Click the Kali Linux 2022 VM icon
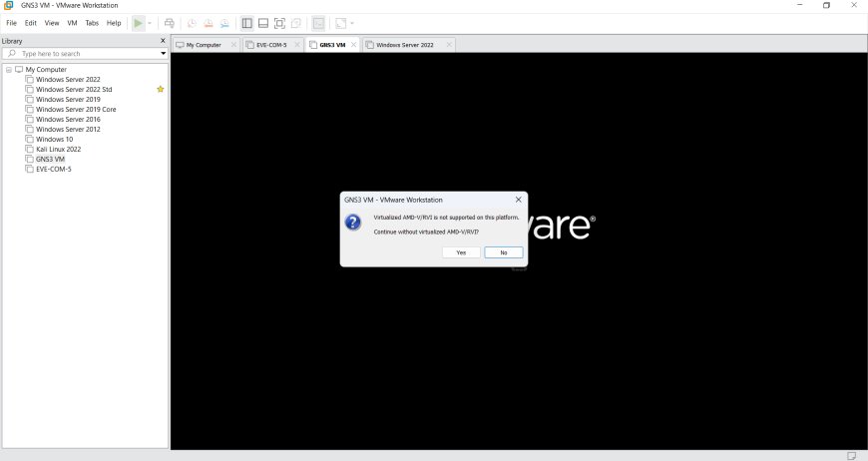868x461 pixels. 29,150
